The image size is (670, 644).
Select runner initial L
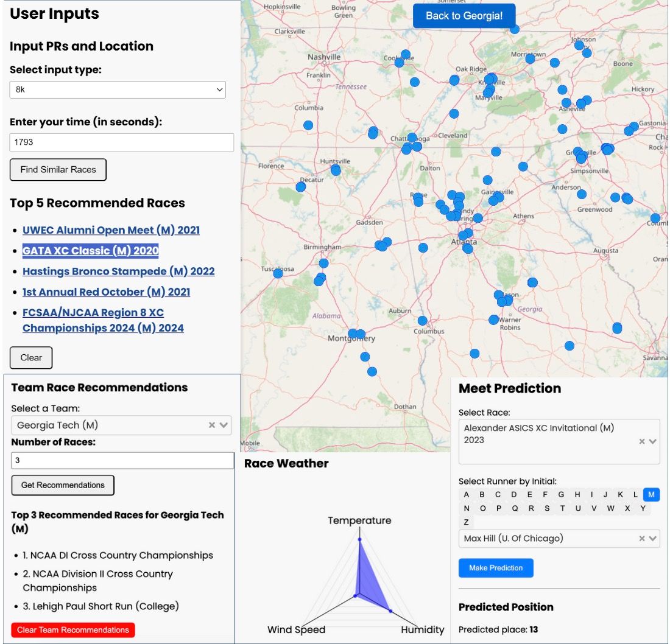635,494
